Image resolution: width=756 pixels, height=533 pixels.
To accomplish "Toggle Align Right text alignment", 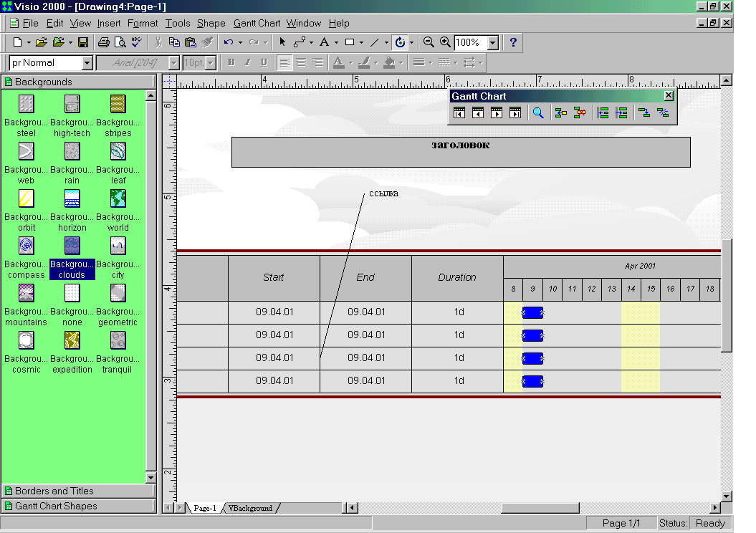I will (x=317, y=62).
